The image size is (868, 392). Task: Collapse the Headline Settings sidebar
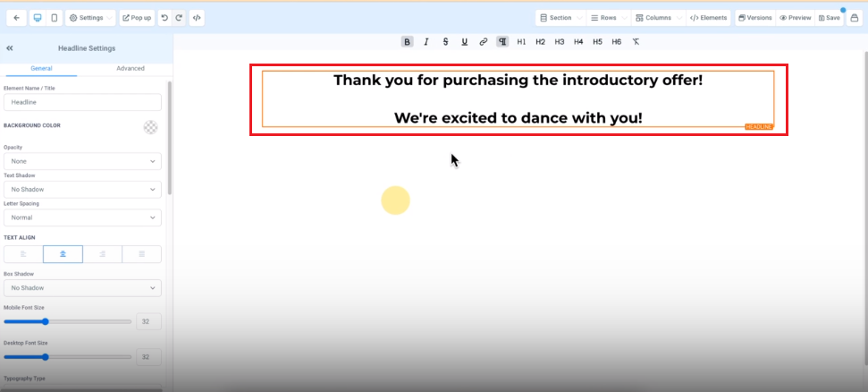[10, 48]
